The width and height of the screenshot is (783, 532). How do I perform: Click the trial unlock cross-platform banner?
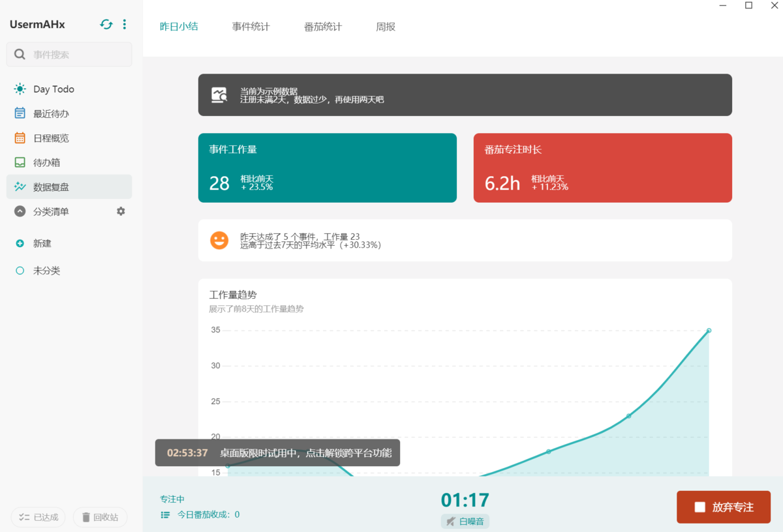[277, 452]
